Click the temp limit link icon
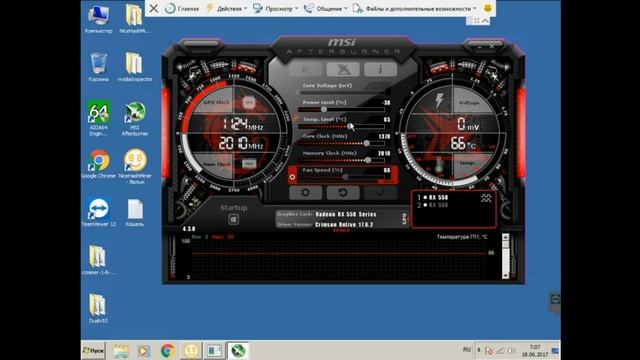640x360 pixels. pyautogui.click(x=296, y=118)
